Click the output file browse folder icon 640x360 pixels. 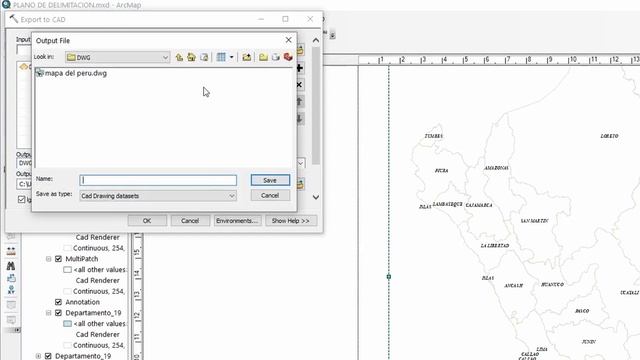300,184
